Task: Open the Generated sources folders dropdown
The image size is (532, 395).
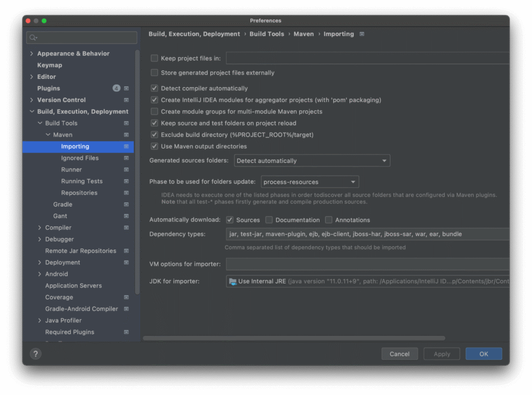Action: pos(384,160)
